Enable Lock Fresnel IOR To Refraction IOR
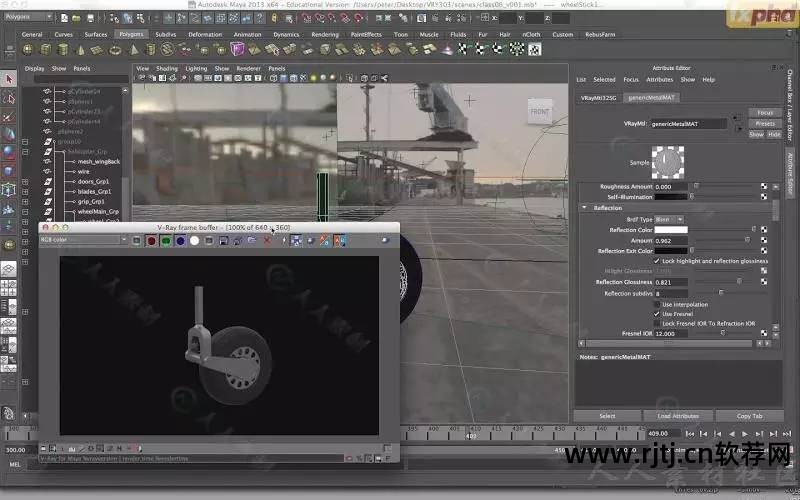The width and height of the screenshot is (800, 500). [x=657, y=323]
